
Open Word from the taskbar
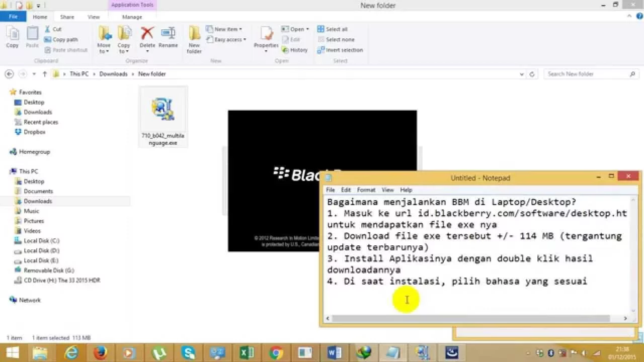click(334, 353)
